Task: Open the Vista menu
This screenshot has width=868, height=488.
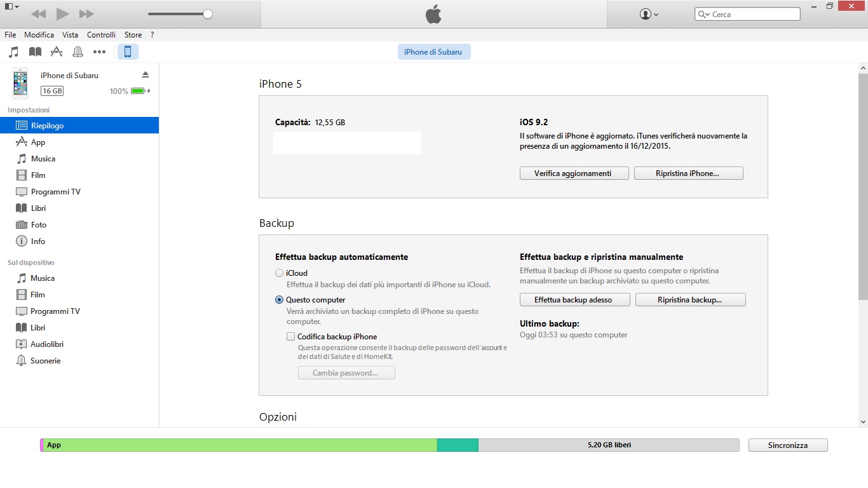Action: click(70, 35)
